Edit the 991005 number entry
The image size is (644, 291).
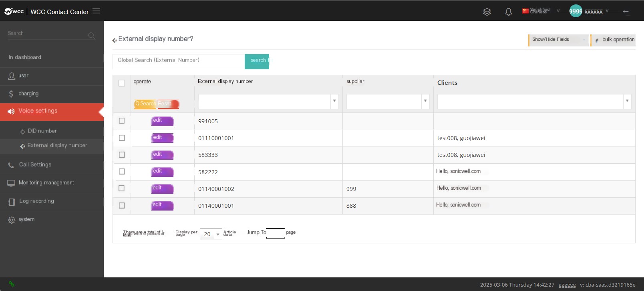[x=162, y=121]
